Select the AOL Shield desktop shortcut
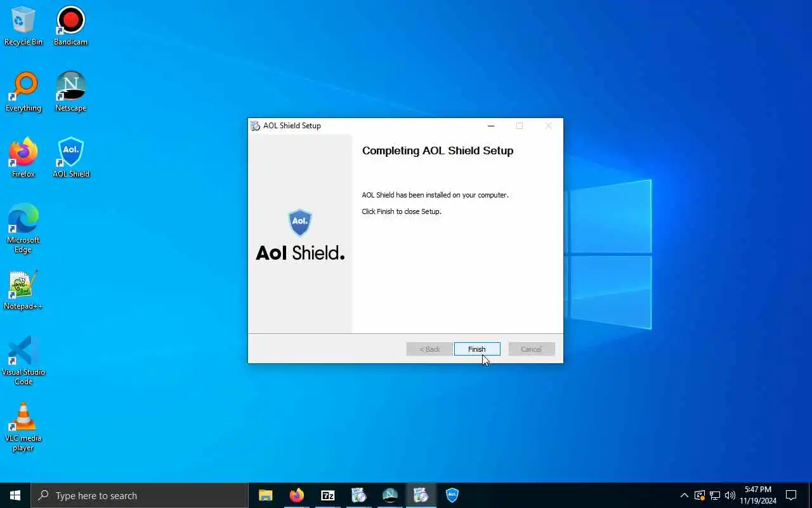Screen dimensions: 812x508 [71, 159]
